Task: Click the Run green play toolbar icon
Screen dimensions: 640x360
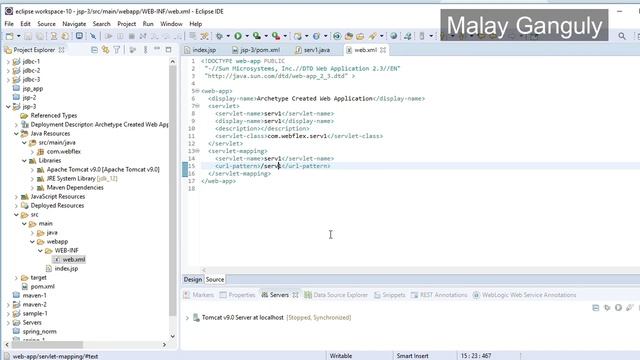Action: pyautogui.click(x=238, y=36)
